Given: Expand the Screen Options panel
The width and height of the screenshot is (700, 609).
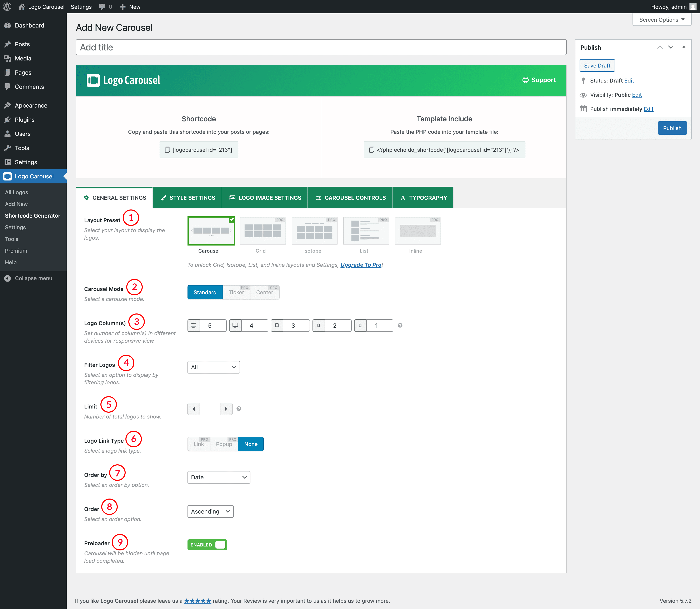Looking at the screenshot, I should [x=661, y=20].
